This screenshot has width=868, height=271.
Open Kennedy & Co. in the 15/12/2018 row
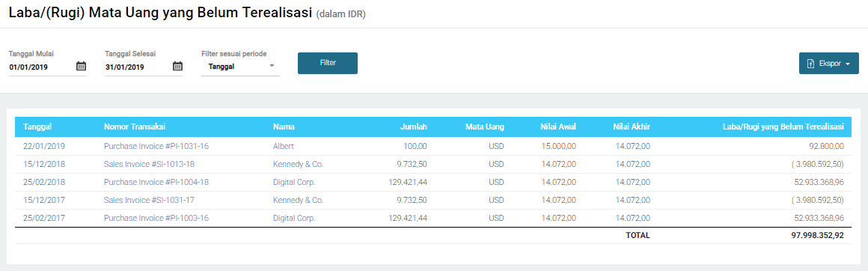(x=299, y=165)
